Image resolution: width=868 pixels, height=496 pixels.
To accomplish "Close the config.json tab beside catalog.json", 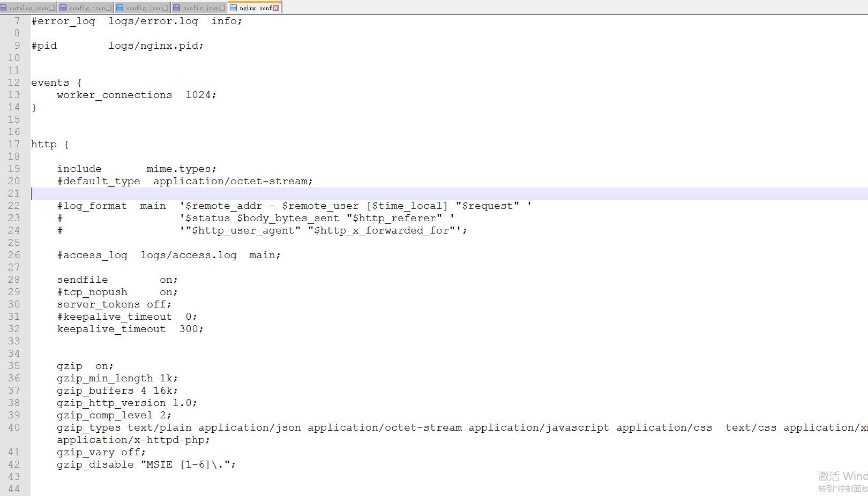I will click(x=109, y=8).
